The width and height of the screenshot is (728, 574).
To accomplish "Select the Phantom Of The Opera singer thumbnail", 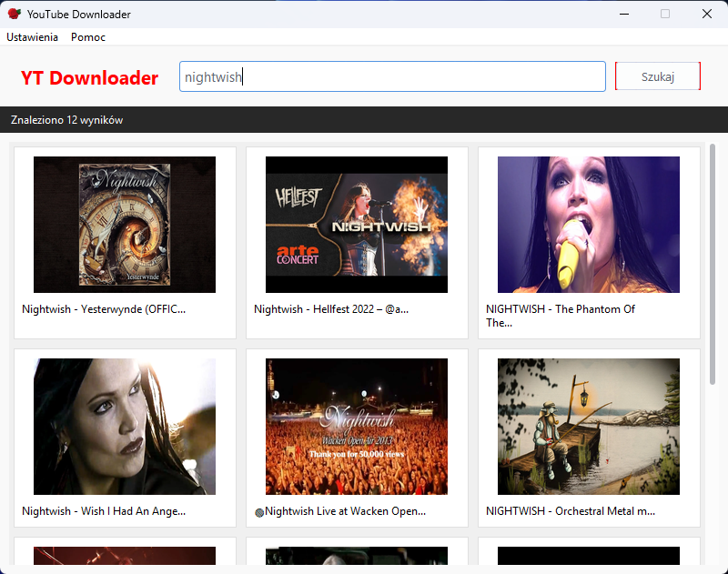I will pos(588,225).
